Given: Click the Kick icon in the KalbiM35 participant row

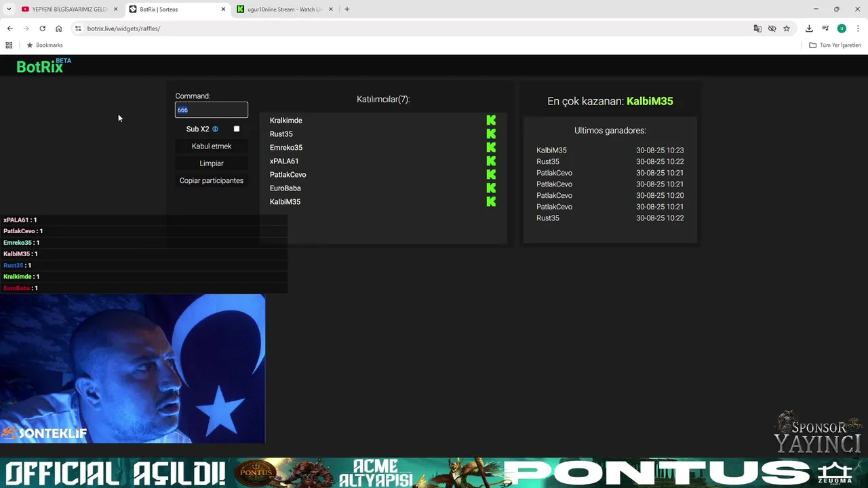Looking at the screenshot, I should (491, 201).
